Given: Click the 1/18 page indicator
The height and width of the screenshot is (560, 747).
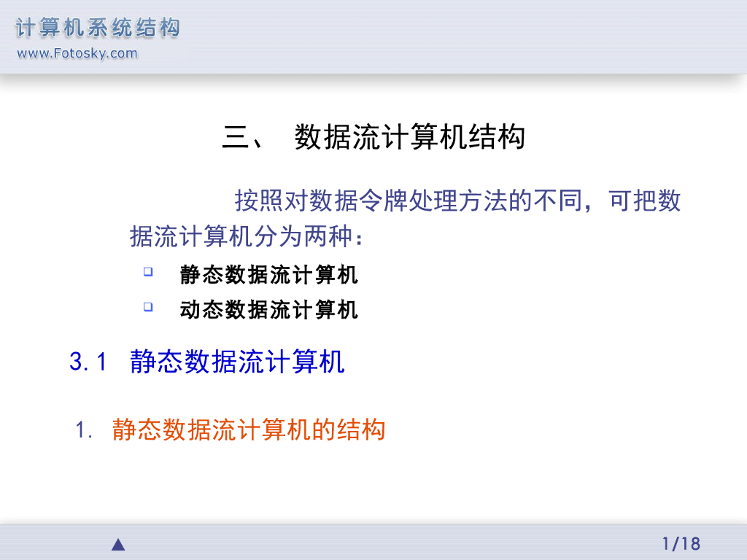Looking at the screenshot, I should [681, 544].
